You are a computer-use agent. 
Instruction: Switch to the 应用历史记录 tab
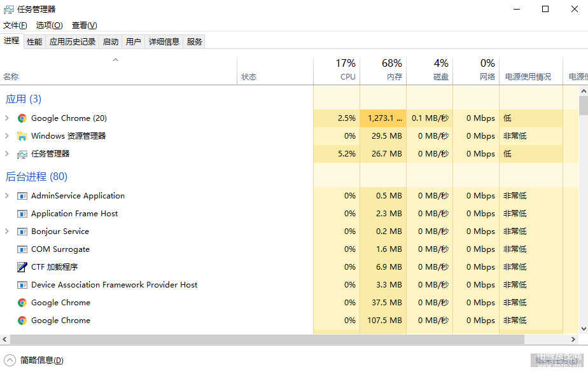[x=73, y=41]
